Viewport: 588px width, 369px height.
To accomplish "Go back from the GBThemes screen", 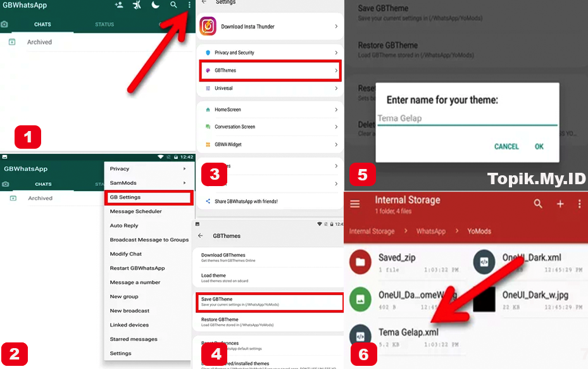I will 200,236.
